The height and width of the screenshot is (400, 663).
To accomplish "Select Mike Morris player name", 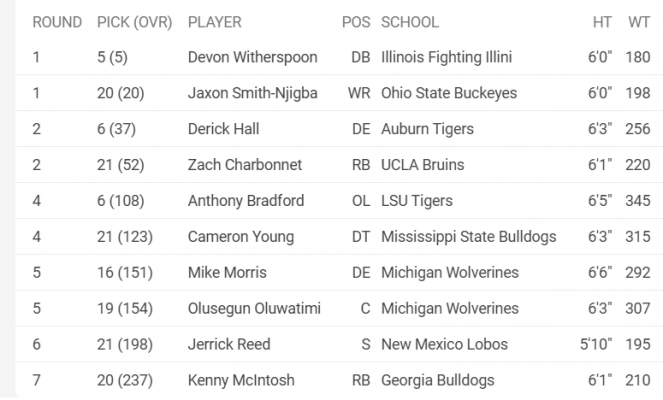I will tap(227, 272).
